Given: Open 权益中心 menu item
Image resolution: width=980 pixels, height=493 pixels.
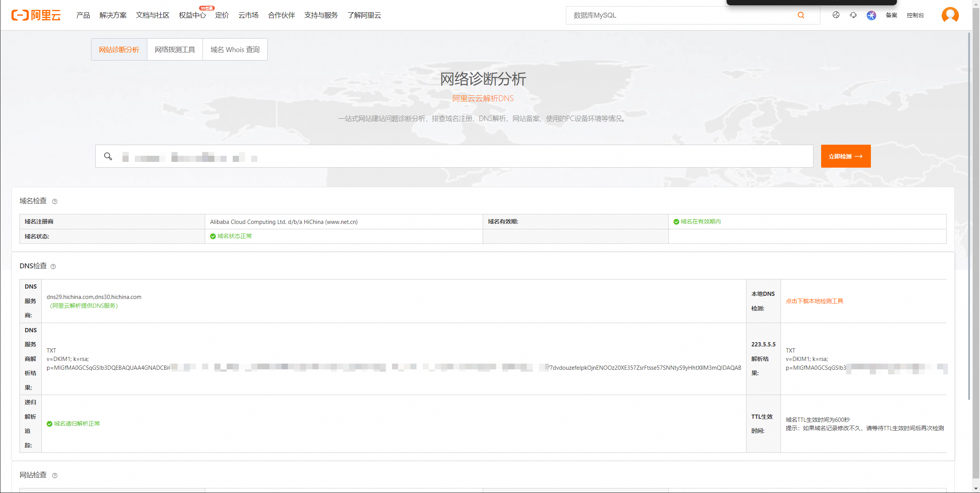Looking at the screenshot, I should pyautogui.click(x=192, y=15).
